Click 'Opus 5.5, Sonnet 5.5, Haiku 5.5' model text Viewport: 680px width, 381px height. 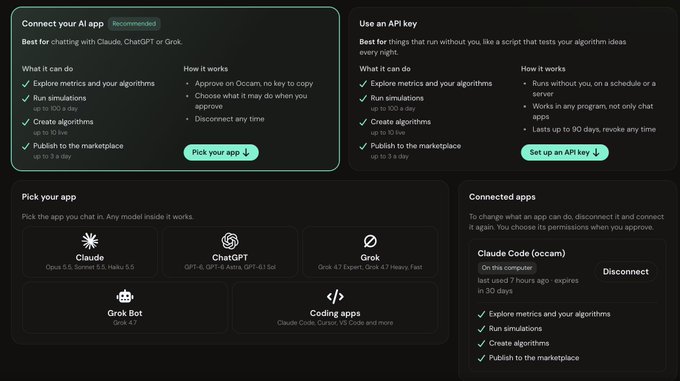point(90,267)
